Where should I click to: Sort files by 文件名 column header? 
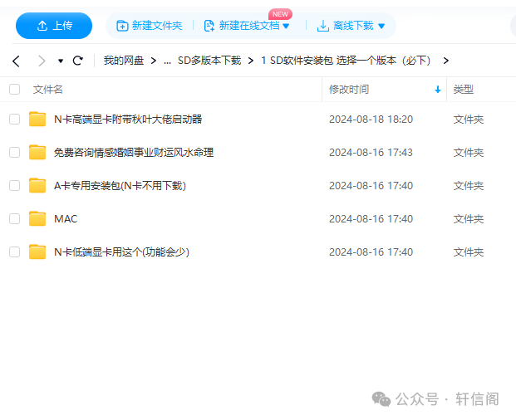tap(48, 90)
